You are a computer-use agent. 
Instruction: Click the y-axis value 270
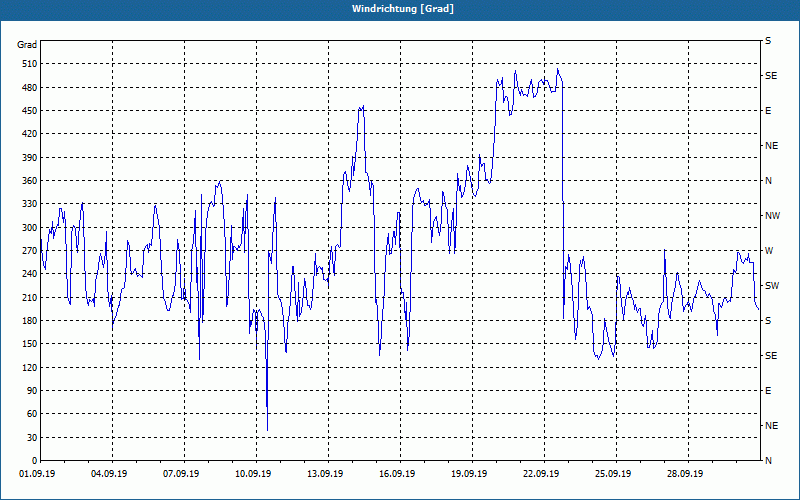pyautogui.click(x=30, y=251)
